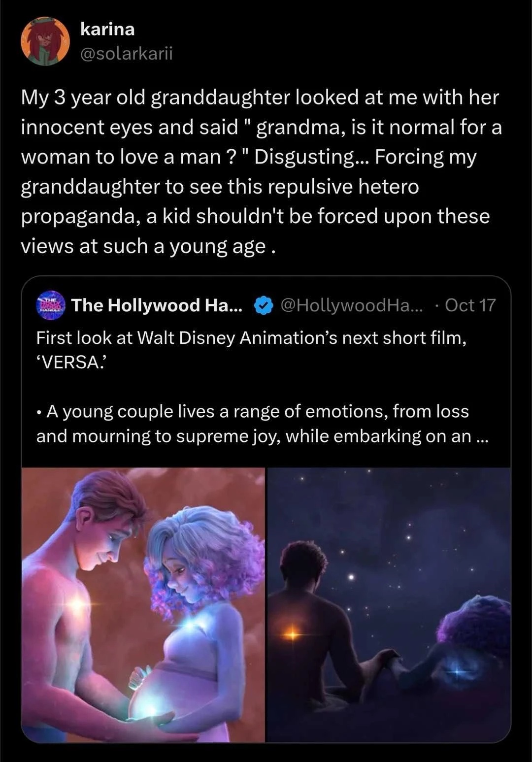This screenshot has height=762, width=532.
Task: Open The Hollywood Ha... account name
Action: tap(157, 305)
